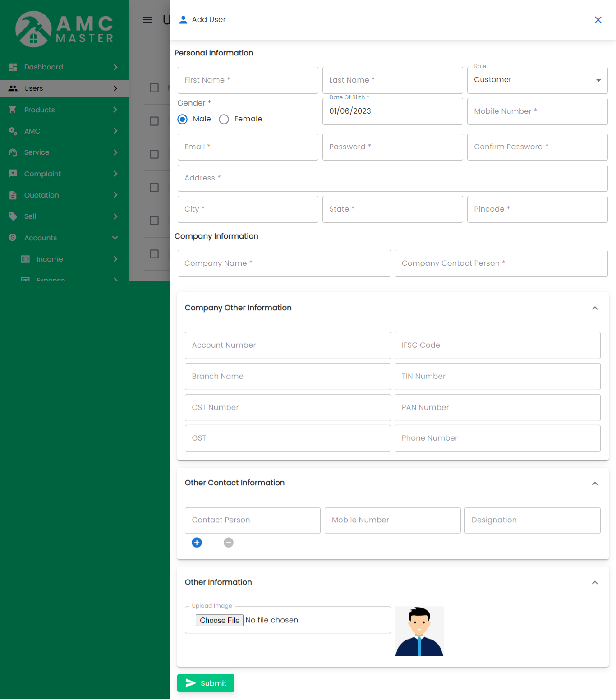
Task: Collapse the Other Contact Information panel
Action: 595,484
